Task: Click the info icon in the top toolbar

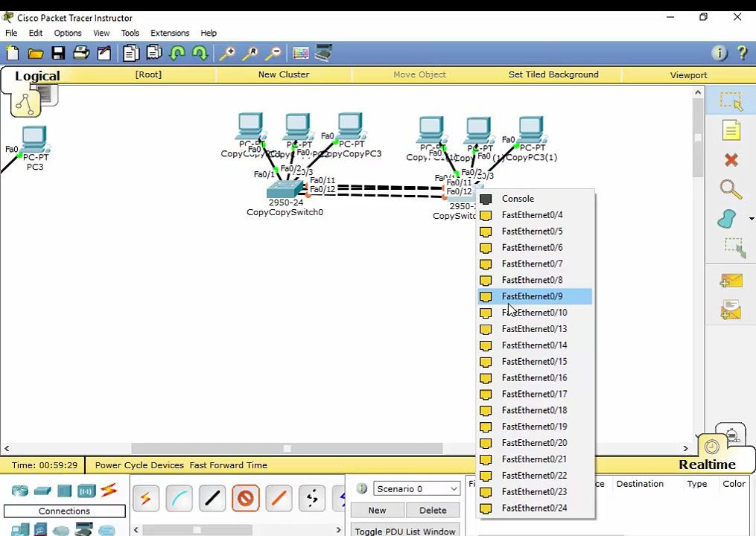Action: [720, 53]
